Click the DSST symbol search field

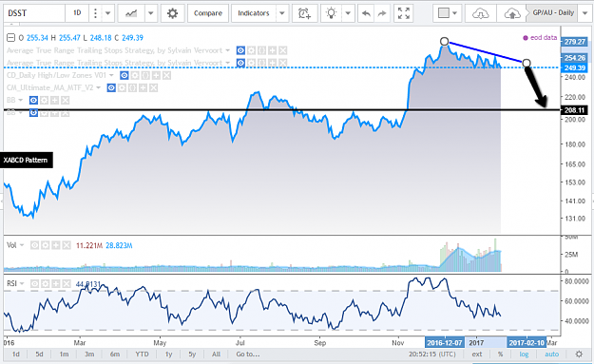click(x=34, y=13)
